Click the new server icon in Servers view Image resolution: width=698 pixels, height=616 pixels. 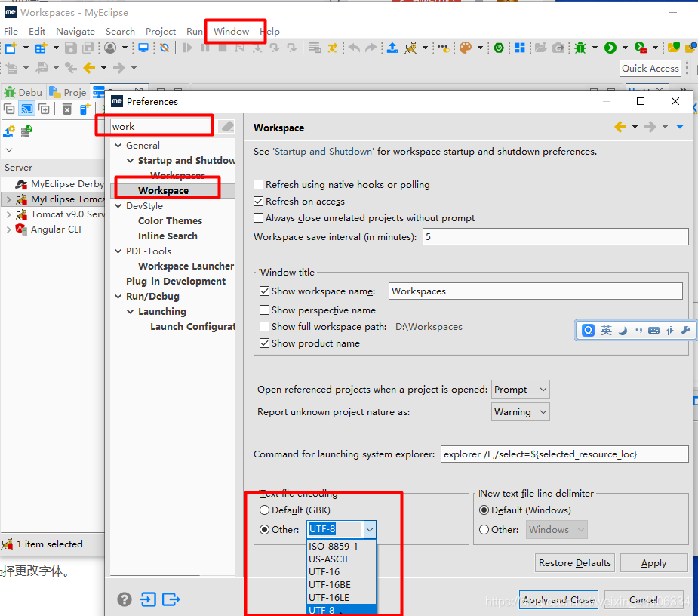(x=85, y=109)
